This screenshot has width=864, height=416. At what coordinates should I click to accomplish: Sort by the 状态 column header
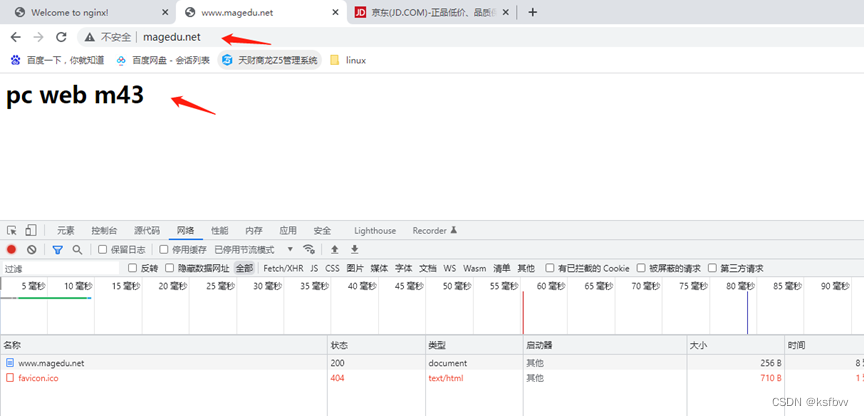click(x=377, y=345)
